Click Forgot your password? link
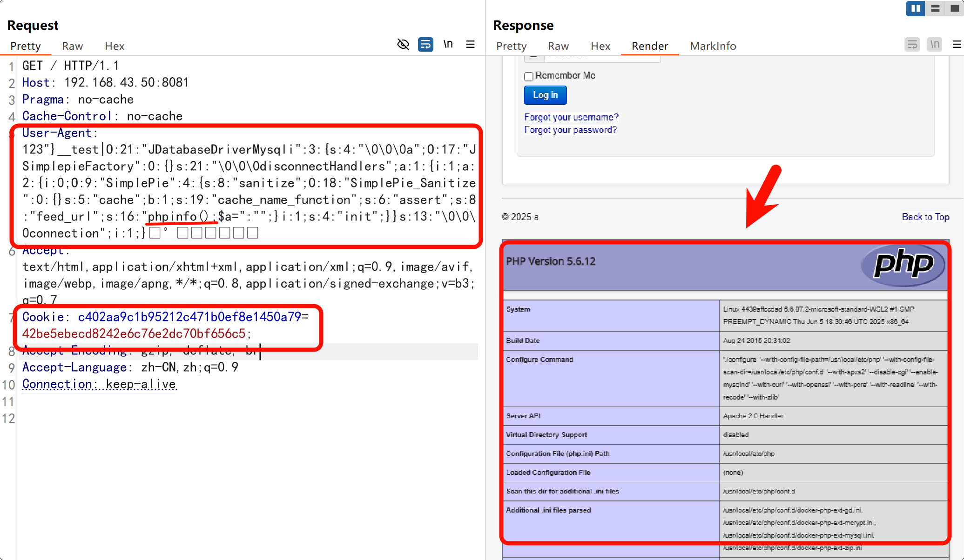Screen dimensions: 964x560 570,130
